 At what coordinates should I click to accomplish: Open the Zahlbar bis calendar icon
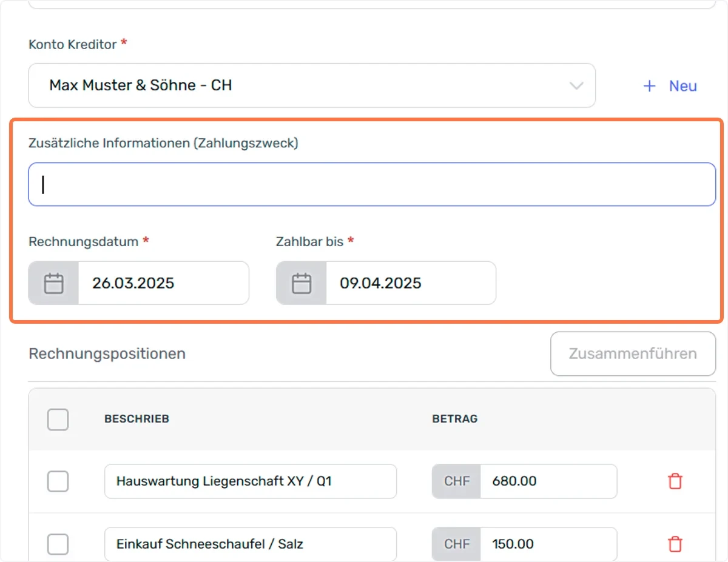302,283
